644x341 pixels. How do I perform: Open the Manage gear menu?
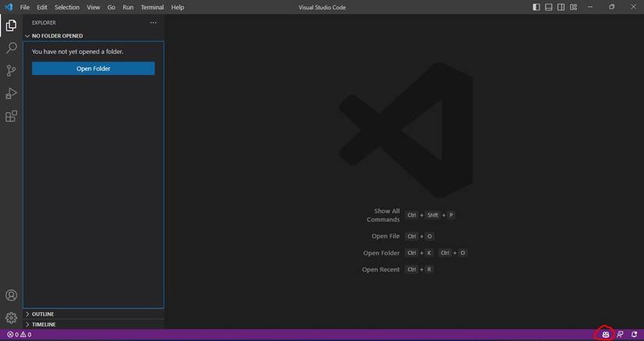coord(11,318)
